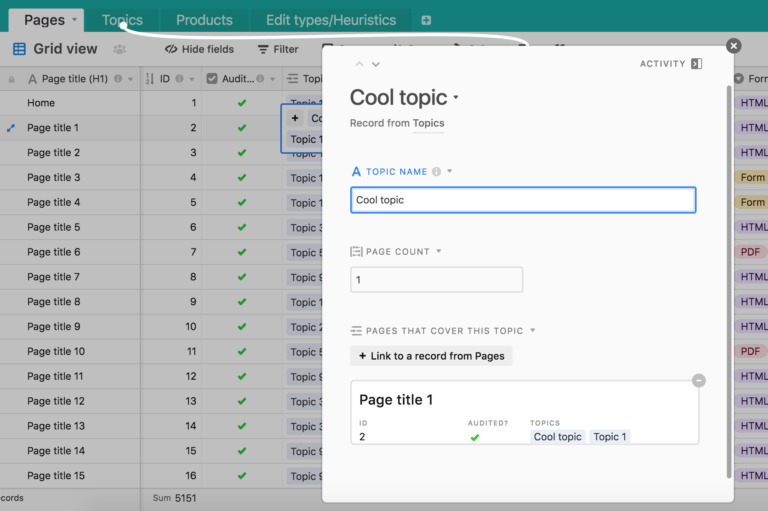The width and height of the screenshot is (768, 511).
Task: Open Pages That Cover This Topic dropdown
Action: (x=533, y=331)
